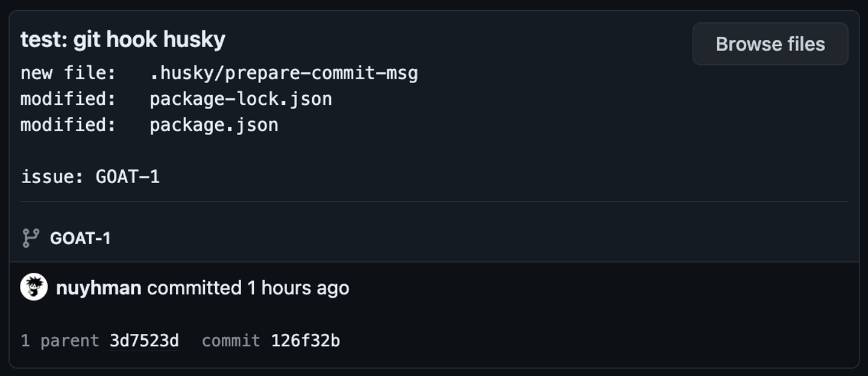
Task: Click the "1 parent" label
Action: coord(60,341)
